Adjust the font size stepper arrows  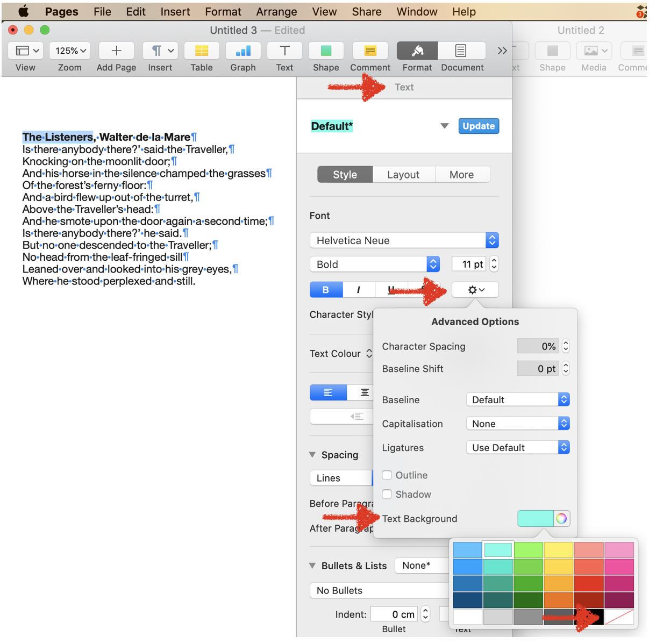[x=494, y=264]
